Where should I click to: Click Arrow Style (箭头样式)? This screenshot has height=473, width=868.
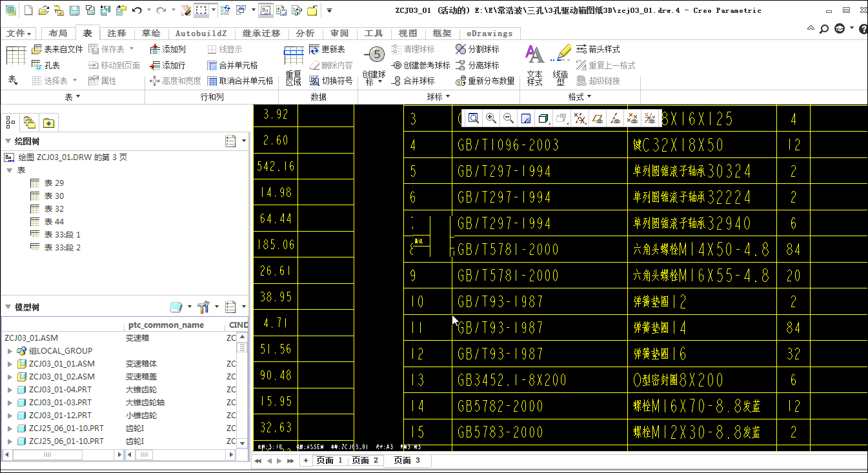tap(598, 49)
